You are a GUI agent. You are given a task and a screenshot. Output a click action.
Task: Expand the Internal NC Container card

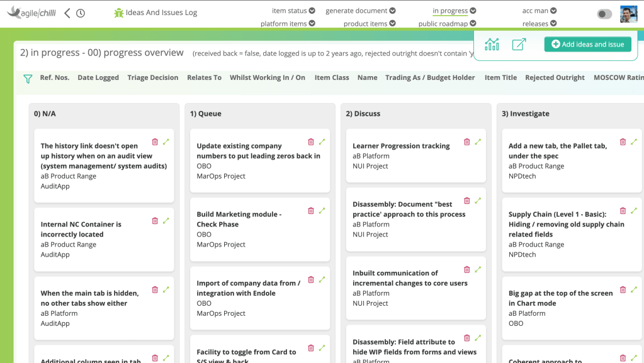click(166, 220)
